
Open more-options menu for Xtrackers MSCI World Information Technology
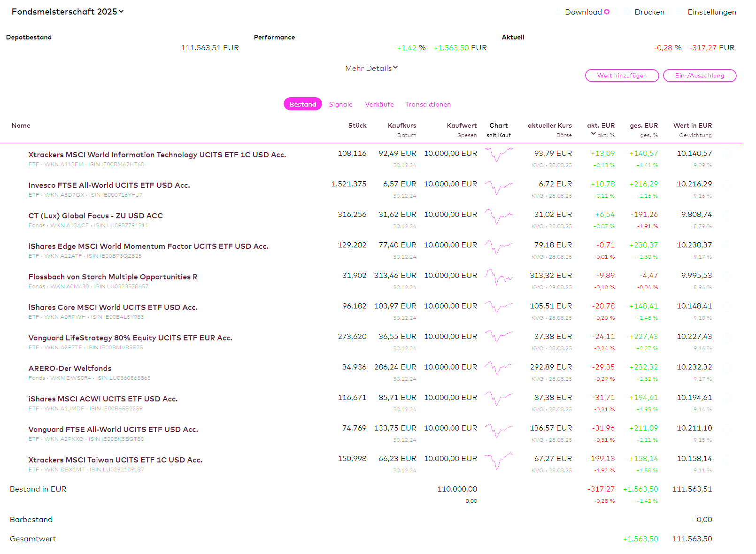(x=727, y=154)
